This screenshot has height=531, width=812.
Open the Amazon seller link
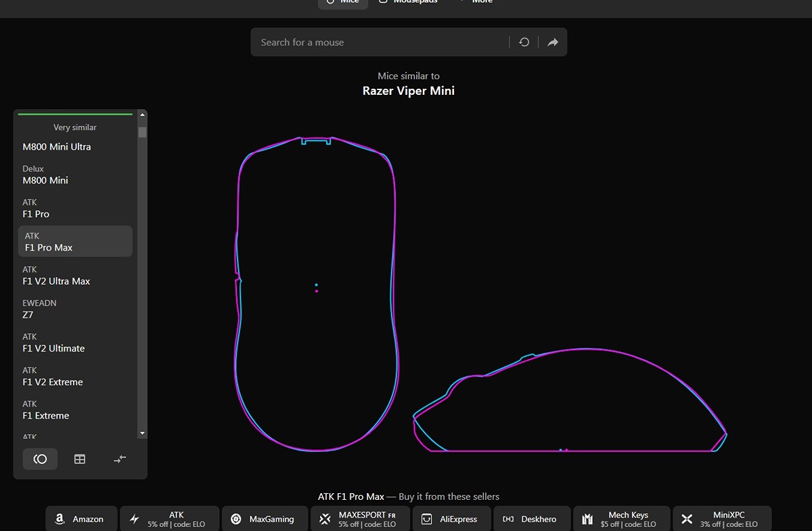[x=81, y=519]
